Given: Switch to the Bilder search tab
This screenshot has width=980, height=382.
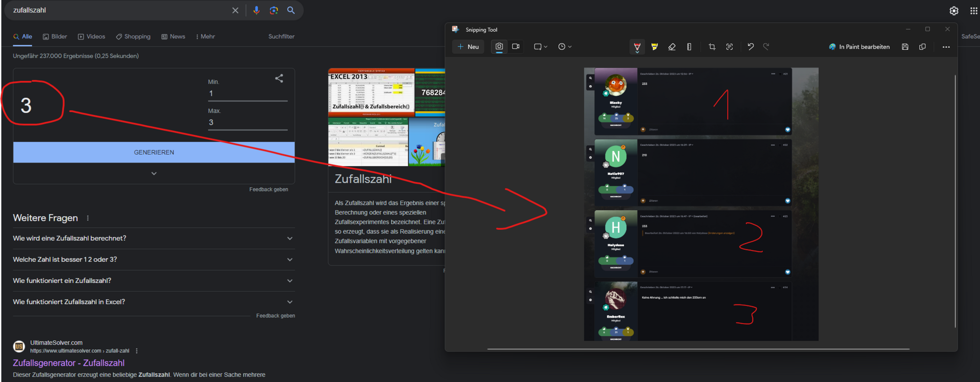Looking at the screenshot, I should (55, 37).
